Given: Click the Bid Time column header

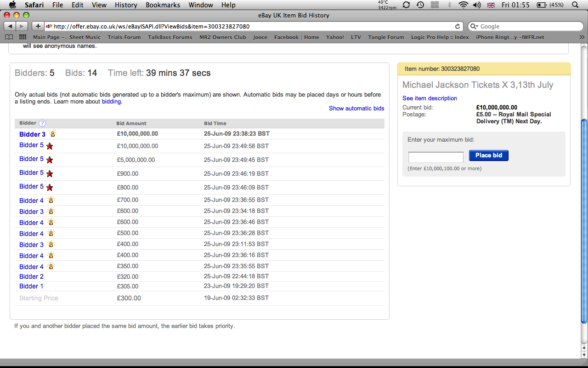Looking at the screenshot, I should coord(215,123).
